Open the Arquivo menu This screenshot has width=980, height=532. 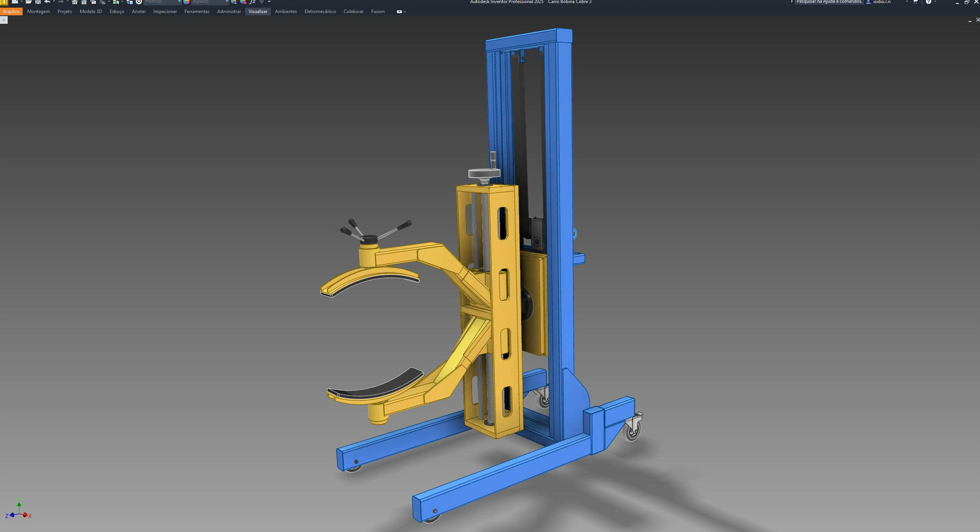(11, 12)
